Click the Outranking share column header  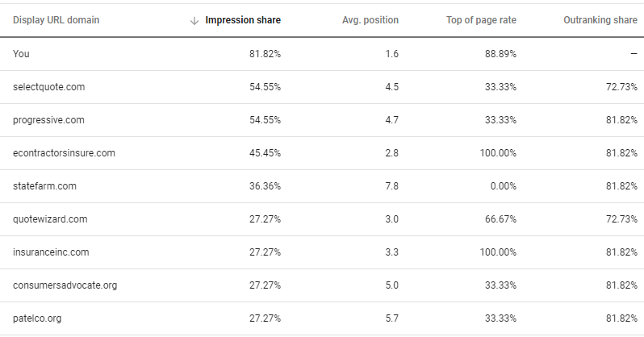pyautogui.click(x=600, y=20)
